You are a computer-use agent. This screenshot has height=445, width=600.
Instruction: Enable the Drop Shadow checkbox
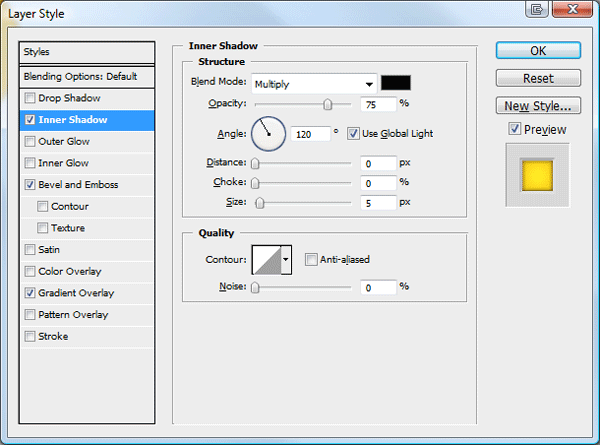(x=30, y=98)
